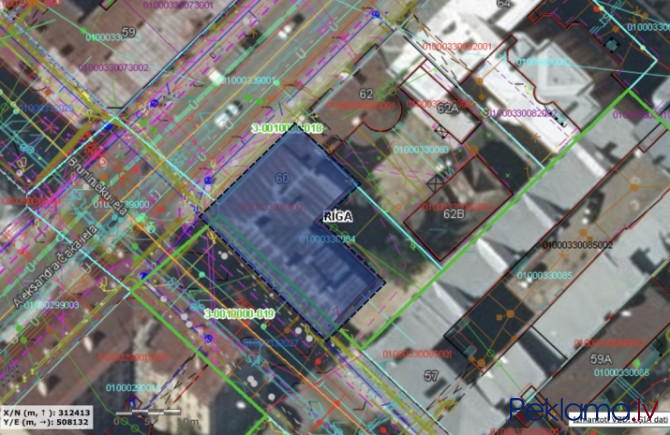Click lower green label 3-0010000-019
The height and width of the screenshot is (435, 670).
(x=238, y=313)
